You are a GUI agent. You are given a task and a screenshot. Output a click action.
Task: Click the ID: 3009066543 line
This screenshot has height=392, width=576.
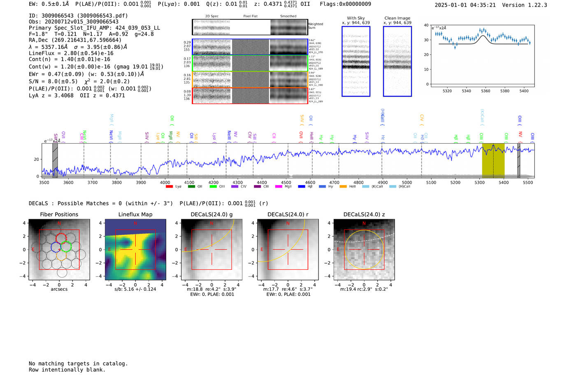coord(78,16)
